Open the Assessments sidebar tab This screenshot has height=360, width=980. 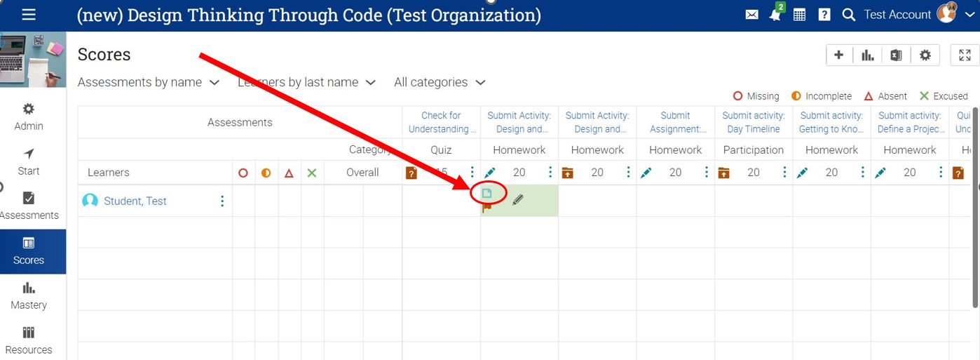pyautogui.click(x=29, y=206)
